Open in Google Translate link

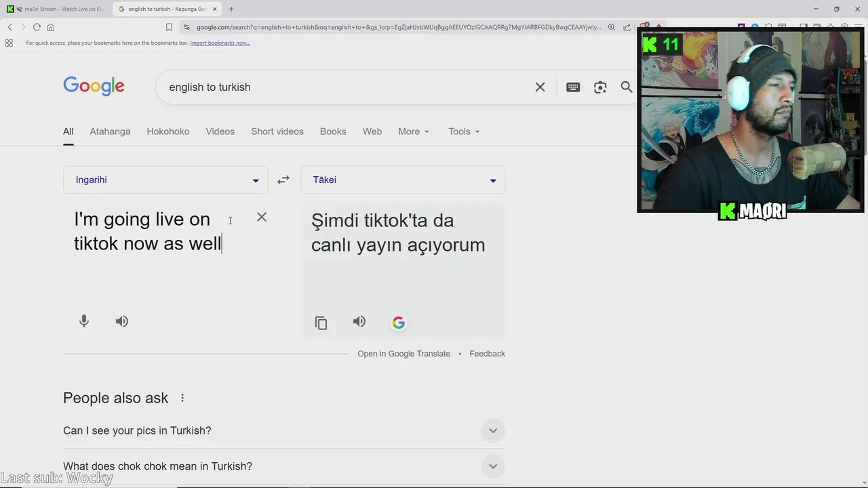[404, 354]
